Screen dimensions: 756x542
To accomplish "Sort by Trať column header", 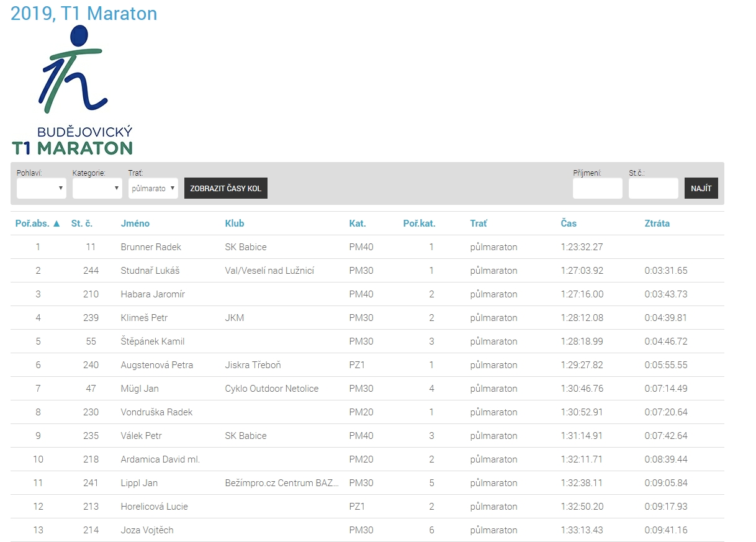I will pyautogui.click(x=479, y=224).
